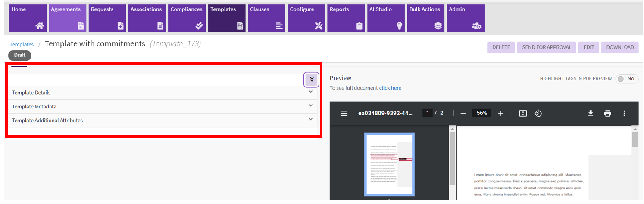
Task: Delete the template with Delete button
Action: point(501,47)
